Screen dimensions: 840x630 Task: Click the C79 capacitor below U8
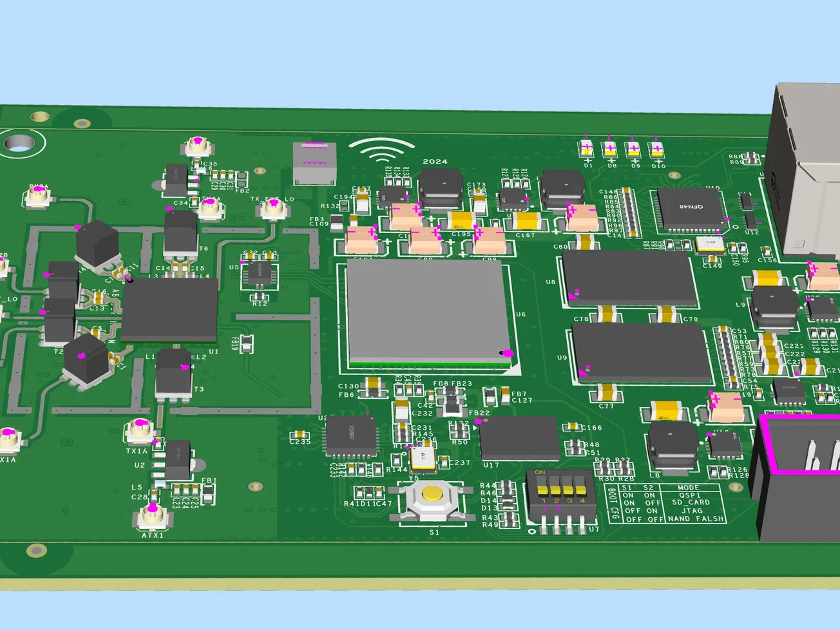pos(667,314)
